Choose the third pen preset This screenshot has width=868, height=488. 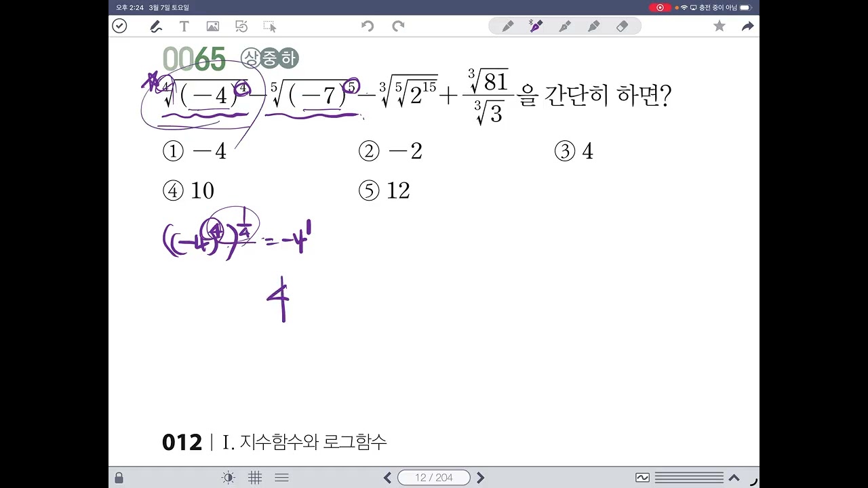click(565, 26)
